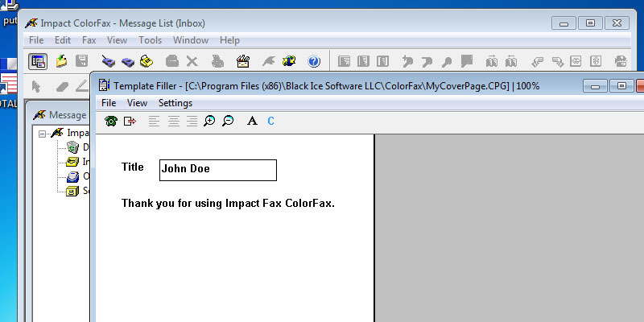Open the Tools menu in ColorFax
This screenshot has height=322, width=644.
tap(150, 40)
